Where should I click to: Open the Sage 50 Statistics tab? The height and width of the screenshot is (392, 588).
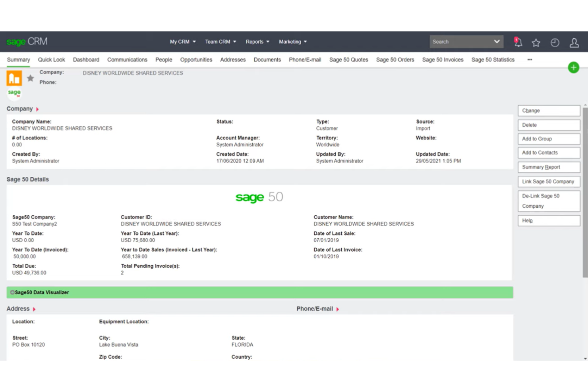tap(493, 60)
